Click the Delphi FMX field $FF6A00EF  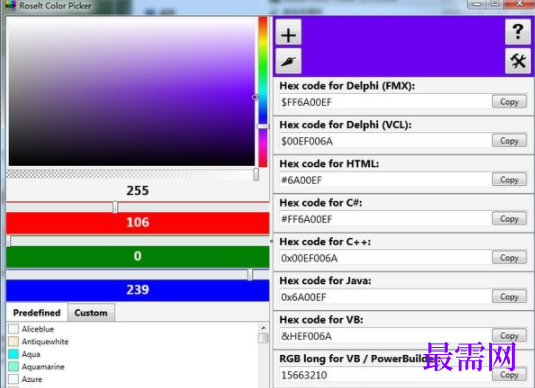[x=385, y=102]
